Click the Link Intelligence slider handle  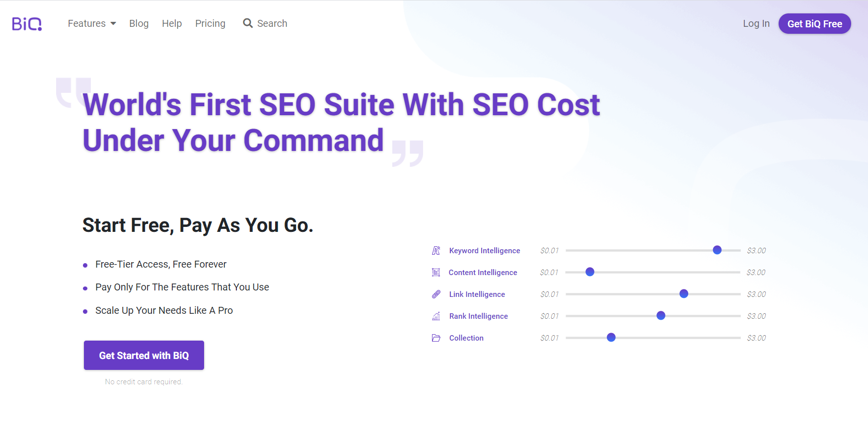pos(684,293)
